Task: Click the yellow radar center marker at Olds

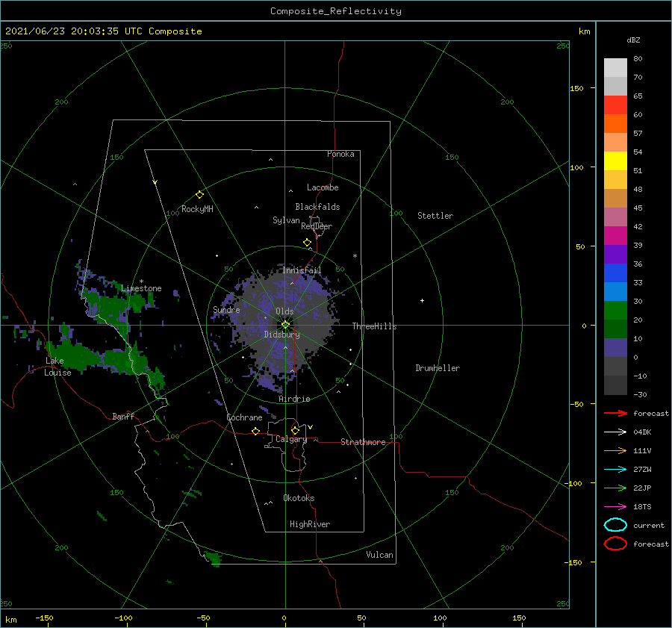Action: tap(285, 325)
